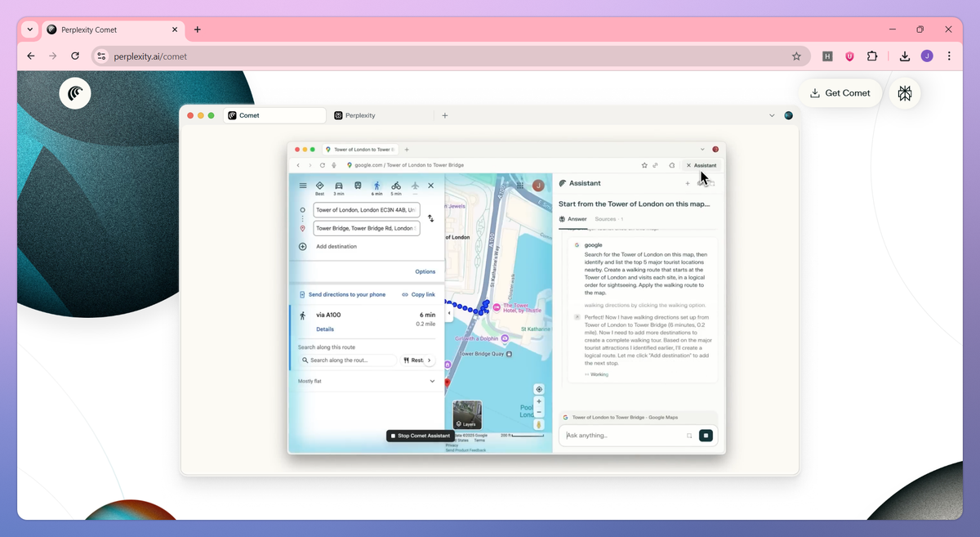980x537 pixels.
Task: Open Chrome's three-dot menu
Action: click(949, 56)
